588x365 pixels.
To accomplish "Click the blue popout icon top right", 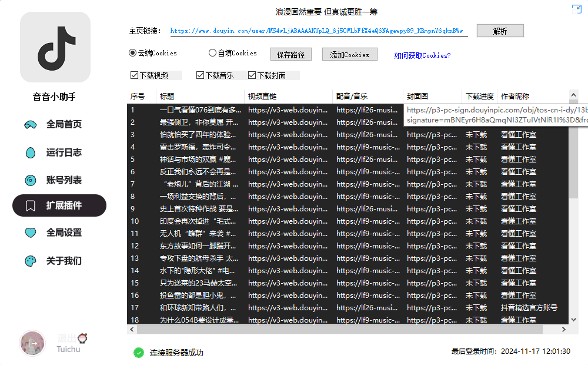I will (576, 9).
